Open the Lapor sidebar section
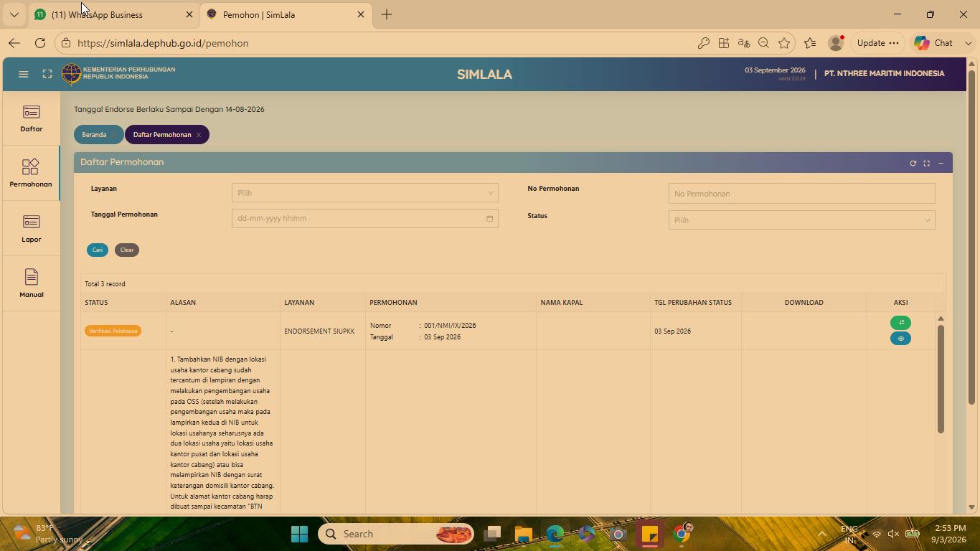Screen dimensions: 980x551 [x=31, y=230]
